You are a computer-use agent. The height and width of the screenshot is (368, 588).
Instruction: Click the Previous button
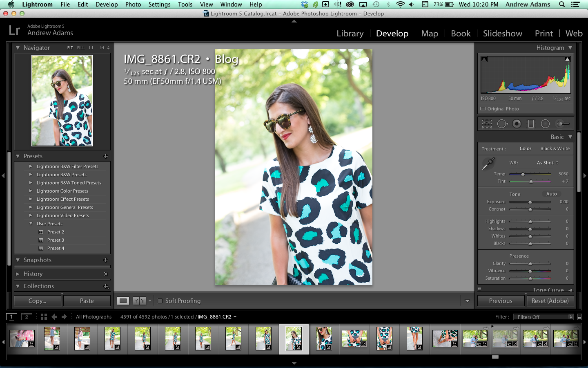[501, 301]
